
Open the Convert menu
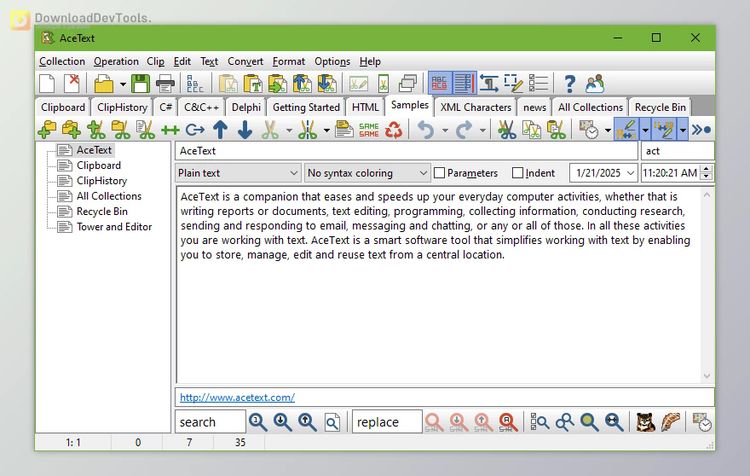pos(245,62)
